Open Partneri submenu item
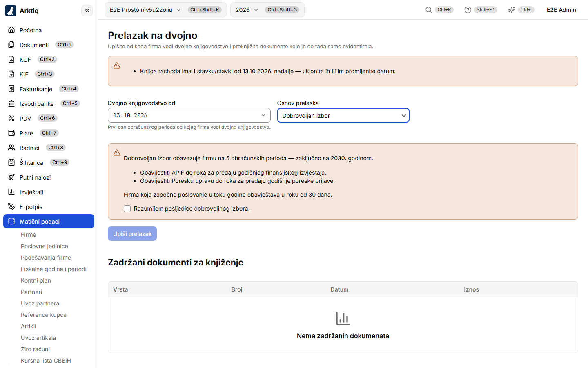Image resolution: width=588 pixels, height=368 pixels. (x=31, y=292)
